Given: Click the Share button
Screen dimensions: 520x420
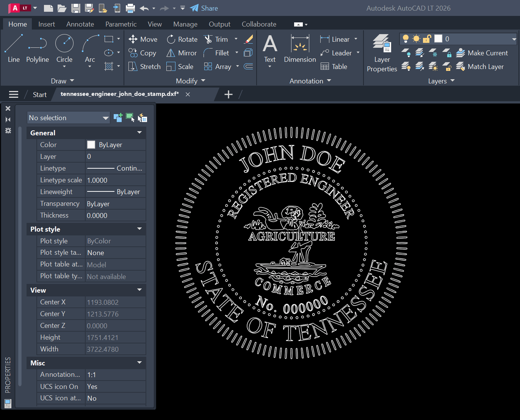Looking at the screenshot, I should pyautogui.click(x=204, y=8).
